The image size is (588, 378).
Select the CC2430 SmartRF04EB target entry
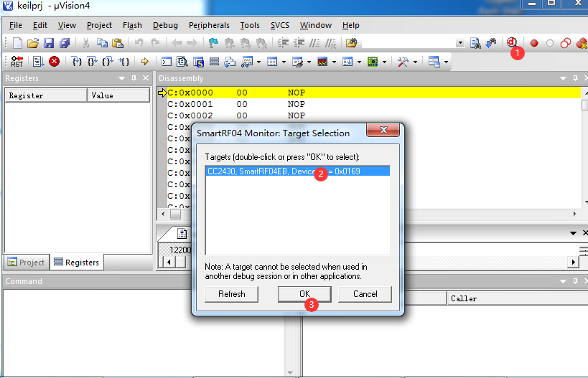(x=298, y=171)
